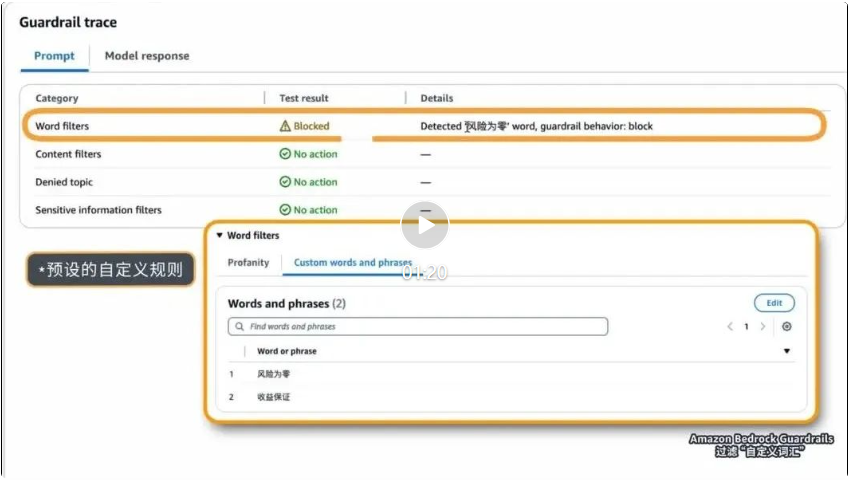
Task: Click the search magnifier icon
Action: pyautogui.click(x=240, y=327)
